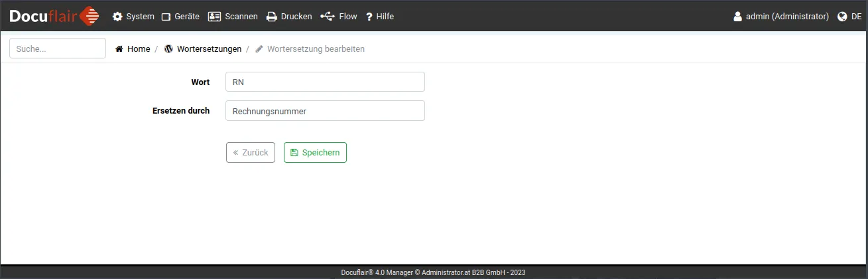Click the Docuflair logo
The width and height of the screenshot is (868, 279).
pyautogui.click(x=54, y=16)
